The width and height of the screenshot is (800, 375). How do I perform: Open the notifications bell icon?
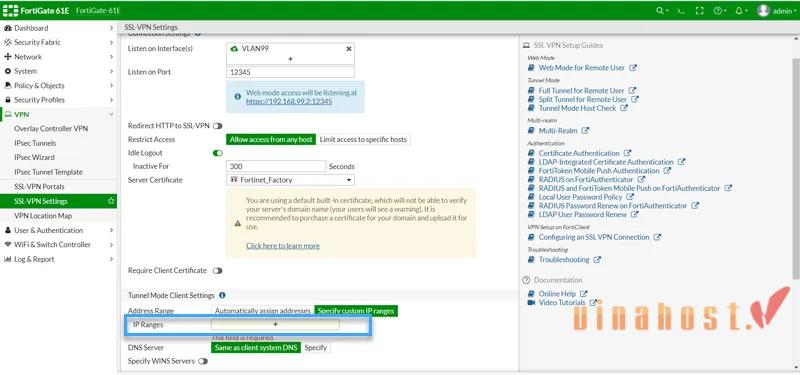(x=741, y=11)
